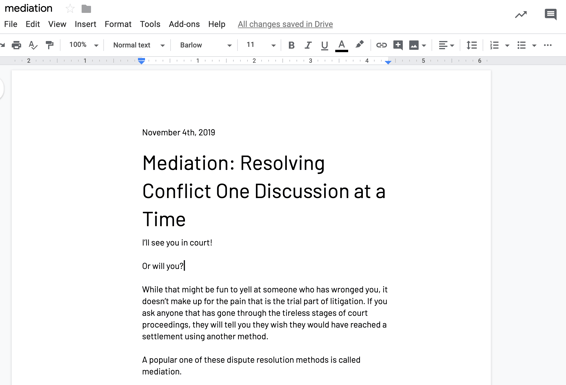This screenshot has height=385, width=566.
Task: Select the Paint format tool
Action: (49, 45)
